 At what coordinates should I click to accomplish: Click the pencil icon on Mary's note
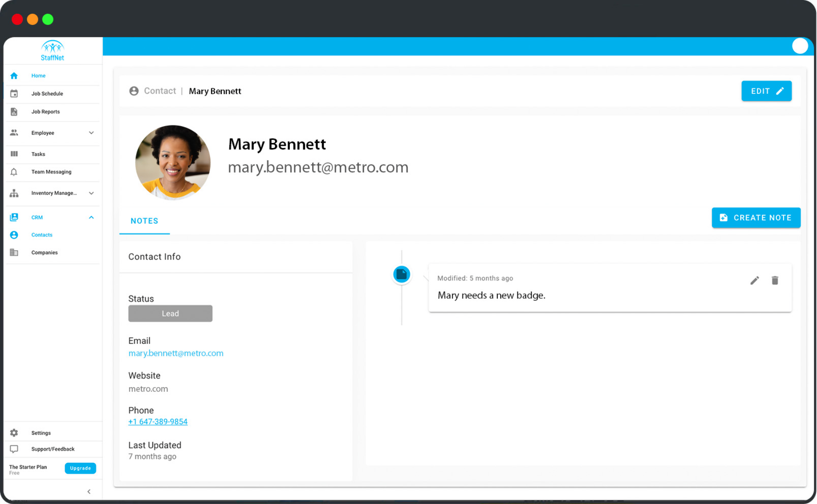[755, 280]
